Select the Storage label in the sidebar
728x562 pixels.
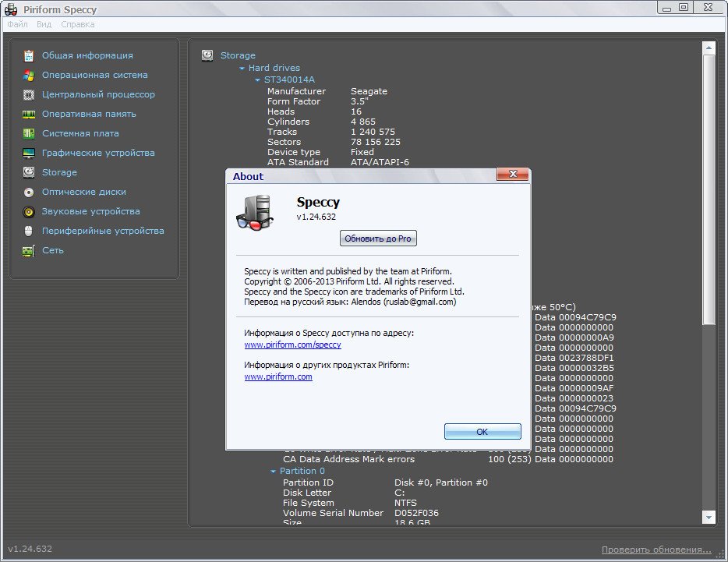click(x=59, y=172)
